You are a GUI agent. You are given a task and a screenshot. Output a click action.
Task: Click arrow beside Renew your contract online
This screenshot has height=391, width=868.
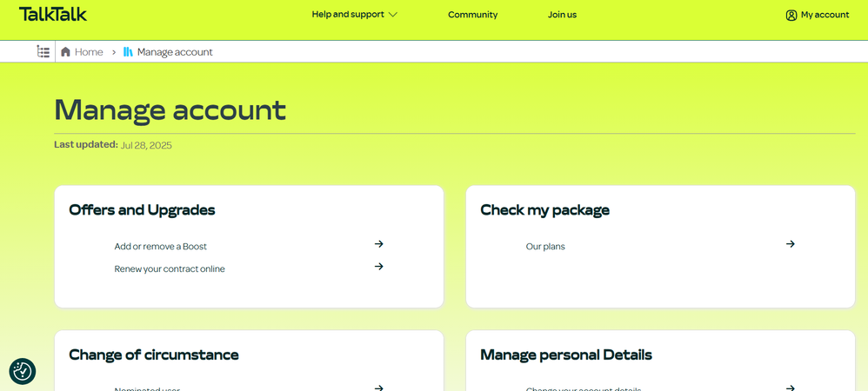378,267
